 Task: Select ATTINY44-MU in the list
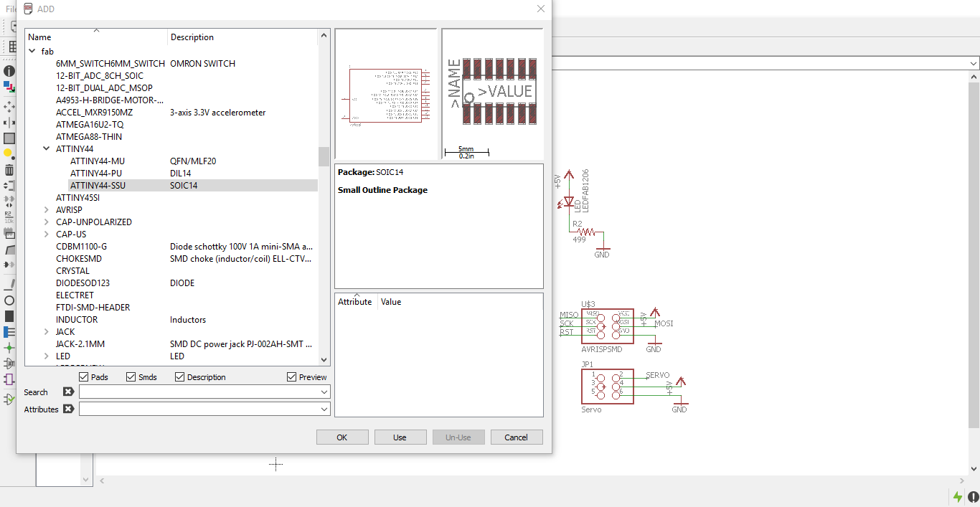[98, 161]
